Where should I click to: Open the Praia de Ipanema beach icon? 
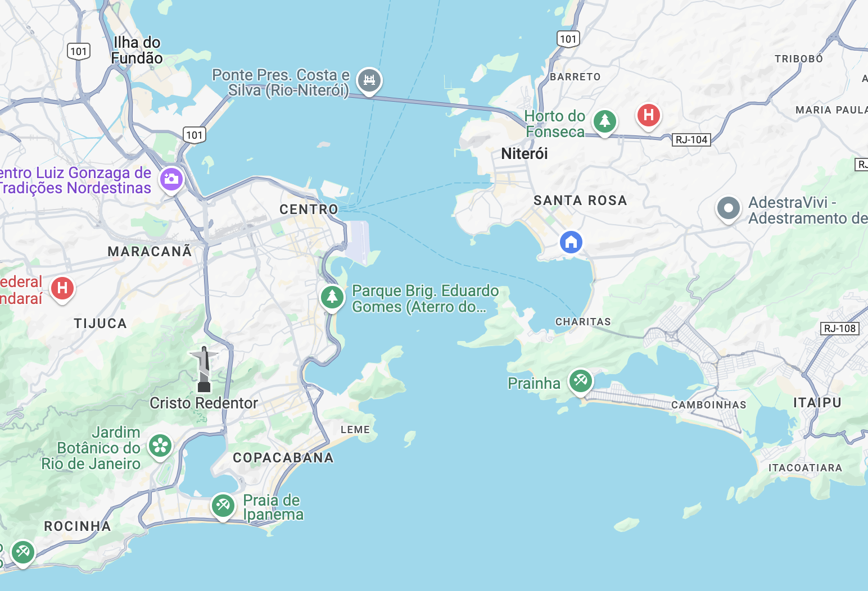pyautogui.click(x=223, y=506)
